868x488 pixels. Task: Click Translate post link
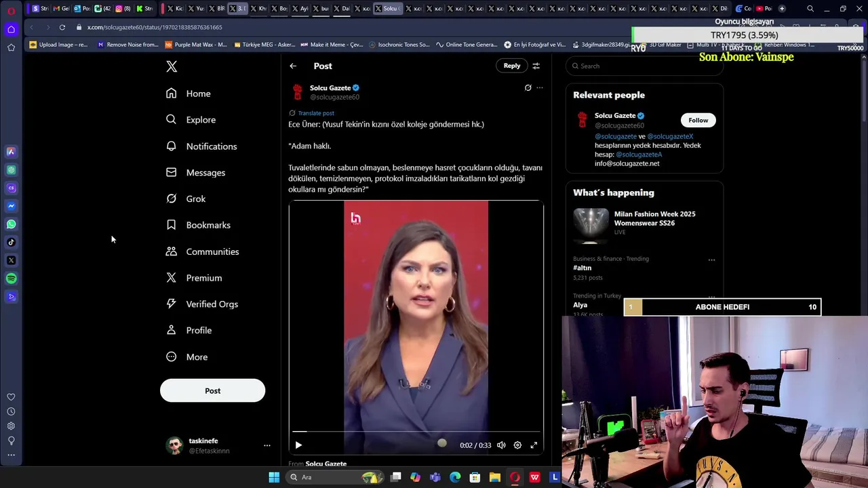click(316, 113)
